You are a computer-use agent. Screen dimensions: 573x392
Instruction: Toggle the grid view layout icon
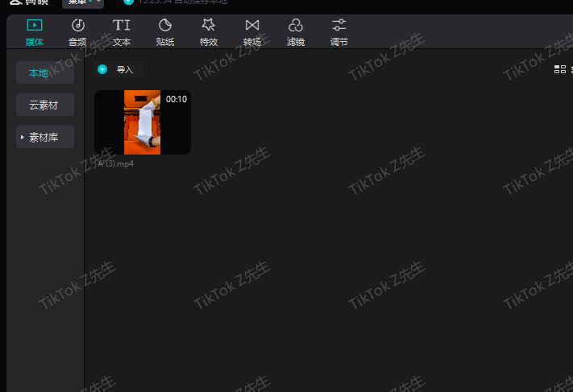click(560, 70)
